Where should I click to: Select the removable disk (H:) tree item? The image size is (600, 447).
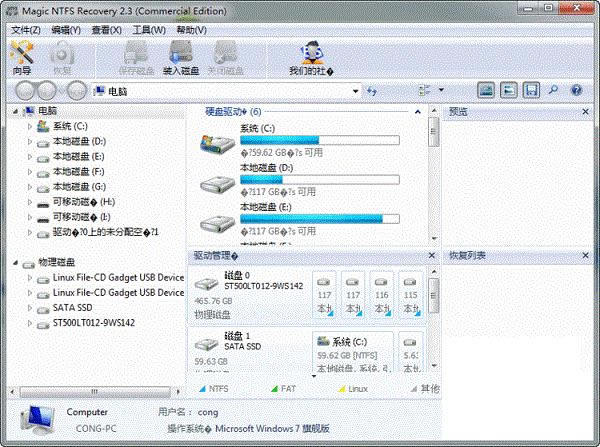point(84,202)
